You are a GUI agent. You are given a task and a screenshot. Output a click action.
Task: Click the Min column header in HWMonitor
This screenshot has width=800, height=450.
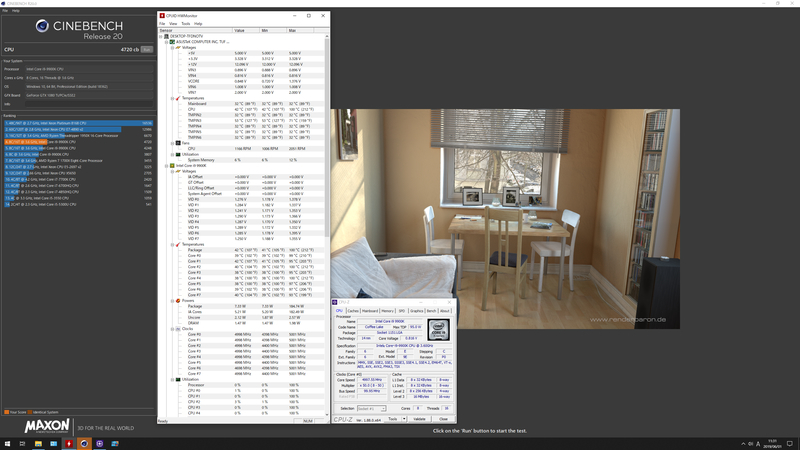(x=273, y=31)
